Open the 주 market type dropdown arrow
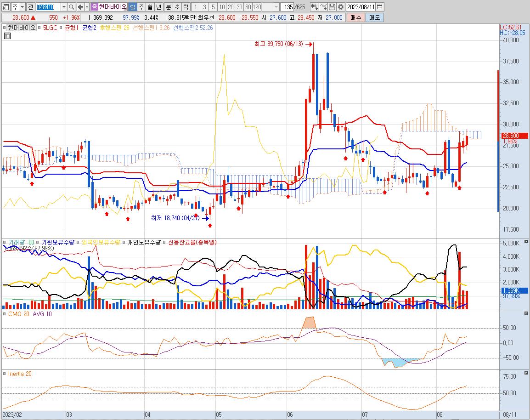The width and height of the screenshot is (530, 420). click(23, 7)
